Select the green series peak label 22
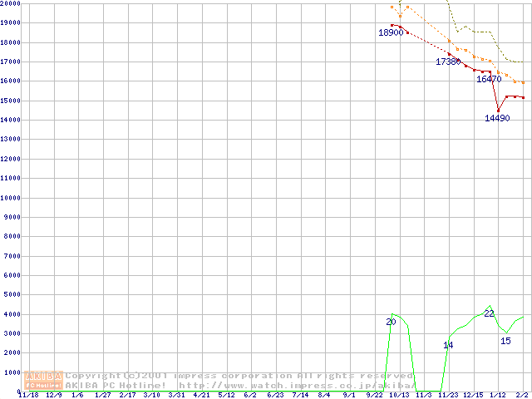 (x=489, y=313)
